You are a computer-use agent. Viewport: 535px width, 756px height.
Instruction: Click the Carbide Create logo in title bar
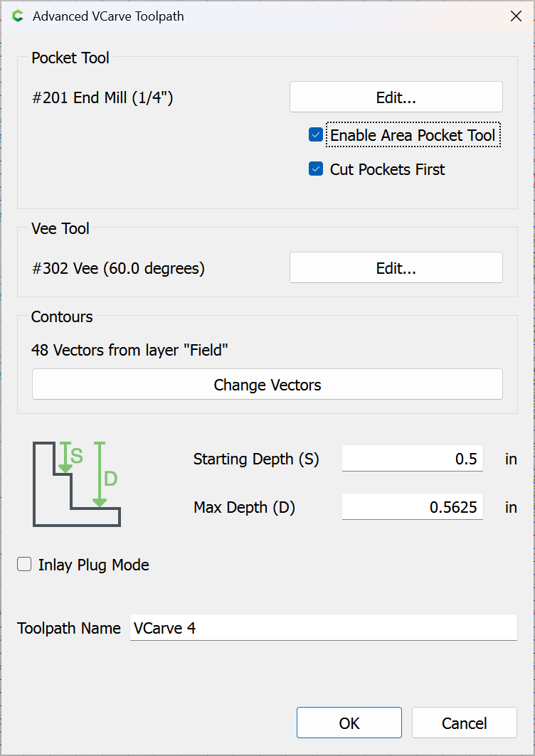[18, 16]
